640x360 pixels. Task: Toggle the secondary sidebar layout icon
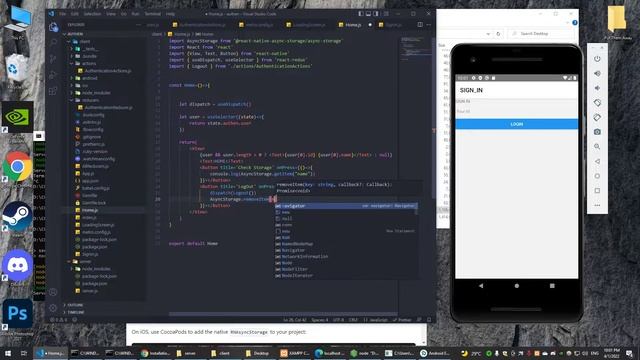click(x=376, y=13)
